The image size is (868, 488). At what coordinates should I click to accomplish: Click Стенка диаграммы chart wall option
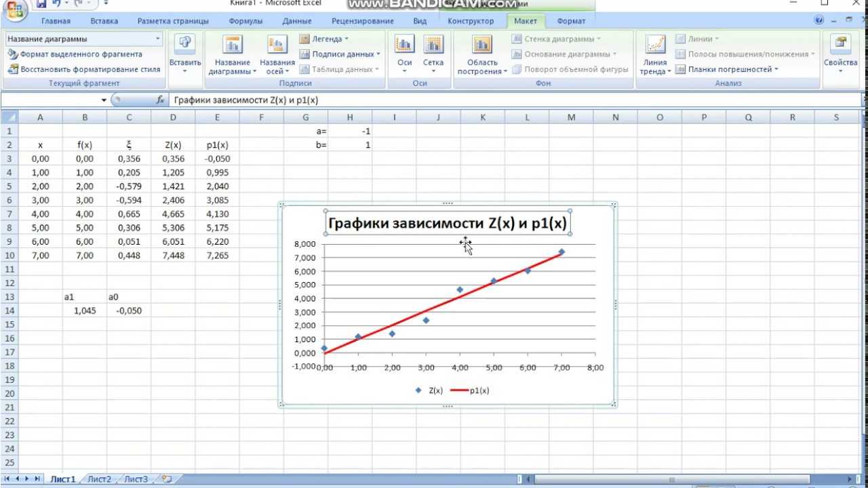click(x=556, y=39)
